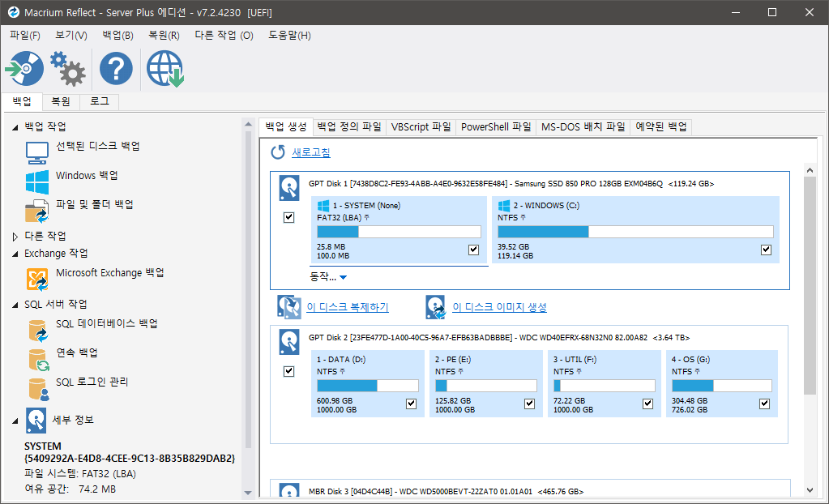Image resolution: width=829 pixels, height=504 pixels.
Task: Select the Windows 백업 task
Action: (87, 176)
